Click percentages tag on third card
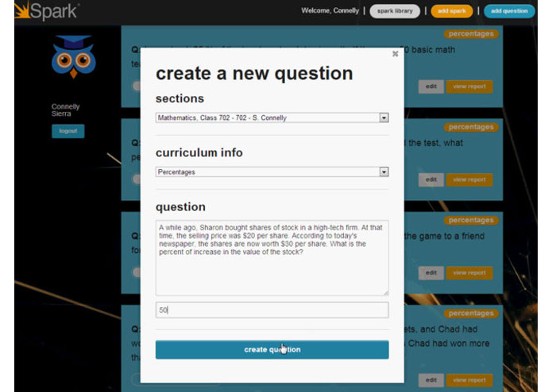The height and width of the screenshot is (392, 552). click(x=471, y=221)
